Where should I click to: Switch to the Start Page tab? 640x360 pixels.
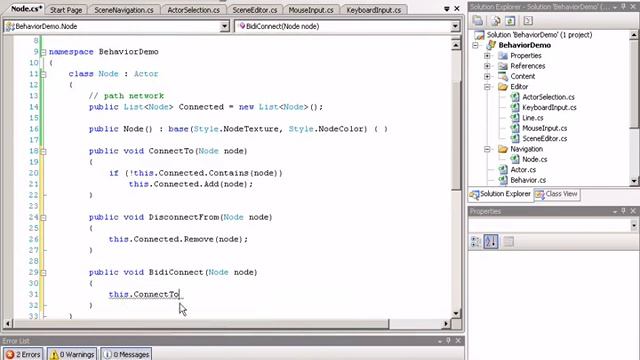pyautogui.click(x=66, y=10)
